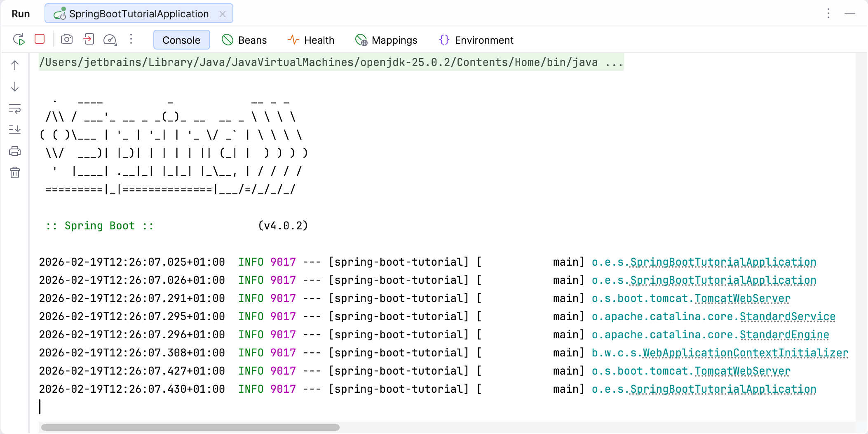
Task: Rerun the SpringBootTutorialApplication
Action: [19, 40]
